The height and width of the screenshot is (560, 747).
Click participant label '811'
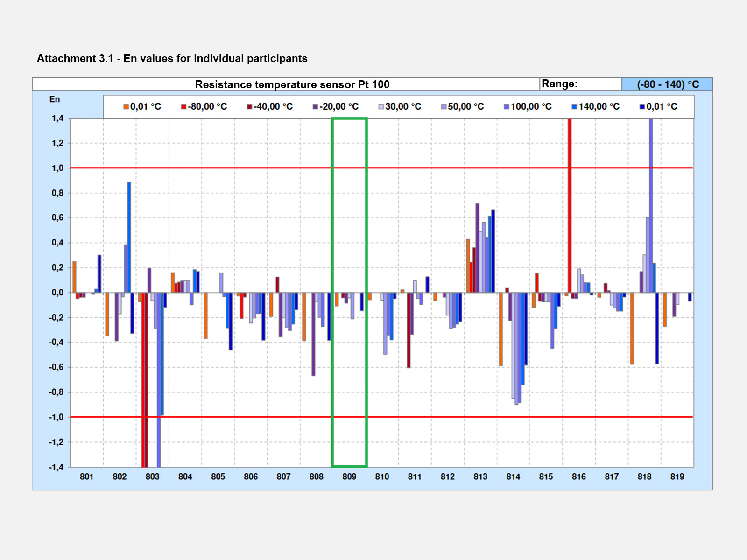point(415,476)
